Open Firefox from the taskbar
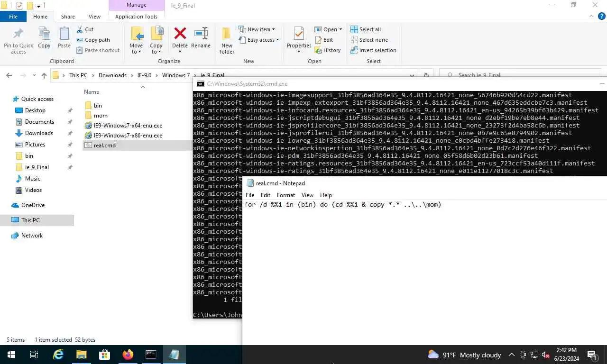The height and width of the screenshot is (364, 607). 128,355
